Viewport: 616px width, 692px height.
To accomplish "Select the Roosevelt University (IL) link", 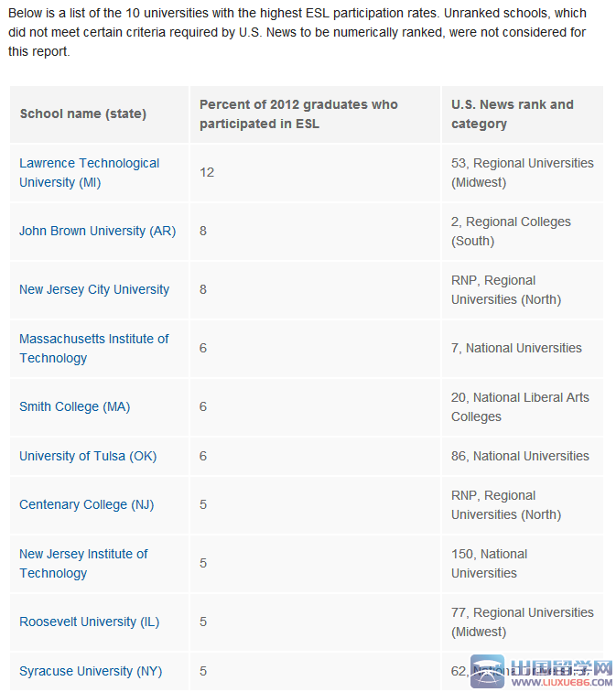I will pos(89,622).
